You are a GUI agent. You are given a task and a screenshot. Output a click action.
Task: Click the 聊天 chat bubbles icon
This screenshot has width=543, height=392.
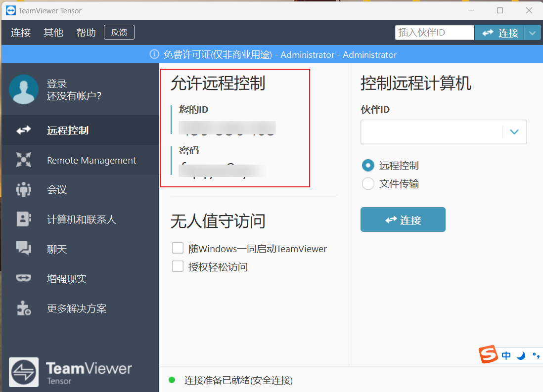click(x=24, y=248)
